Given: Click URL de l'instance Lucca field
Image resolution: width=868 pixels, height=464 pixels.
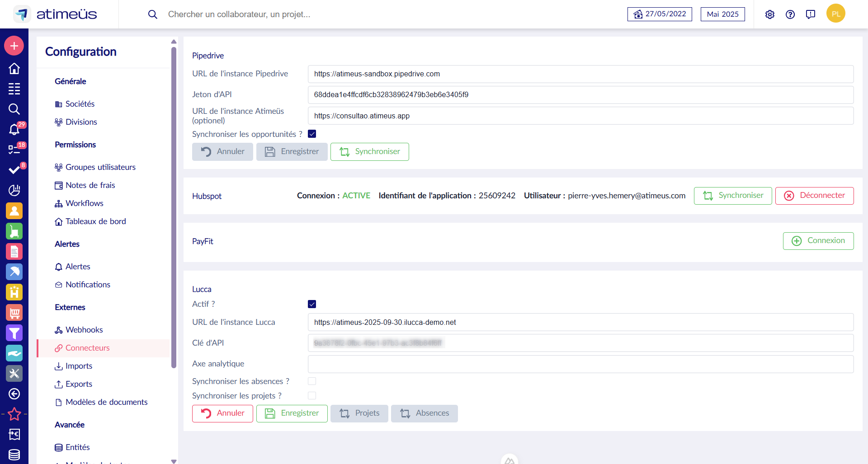Looking at the screenshot, I should tap(581, 323).
